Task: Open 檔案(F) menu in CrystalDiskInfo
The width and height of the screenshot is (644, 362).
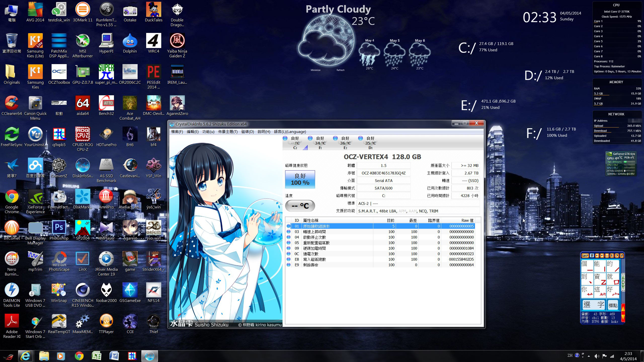Action: tap(177, 132)
